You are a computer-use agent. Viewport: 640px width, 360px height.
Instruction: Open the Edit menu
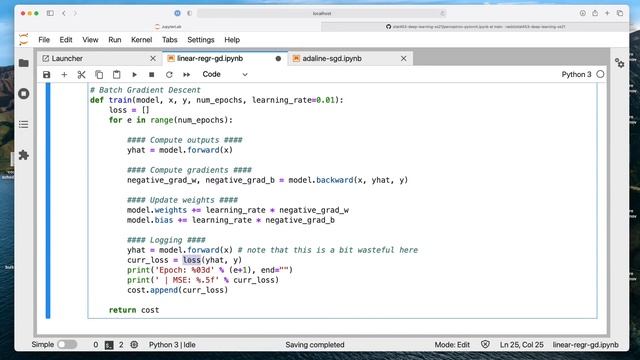click(x=66, y=40)
